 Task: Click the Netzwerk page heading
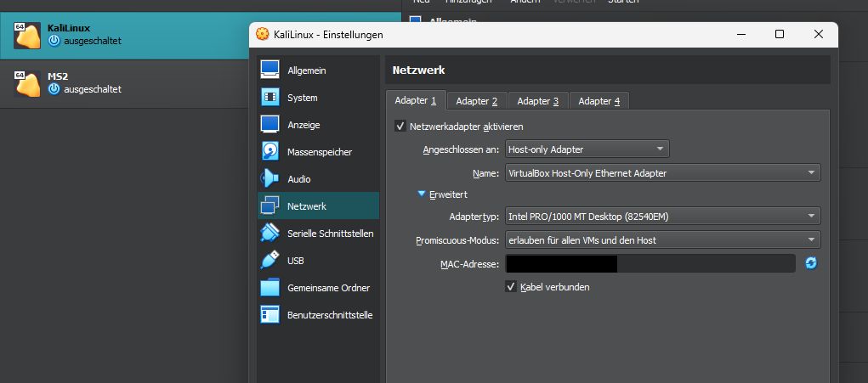(418, 70)
